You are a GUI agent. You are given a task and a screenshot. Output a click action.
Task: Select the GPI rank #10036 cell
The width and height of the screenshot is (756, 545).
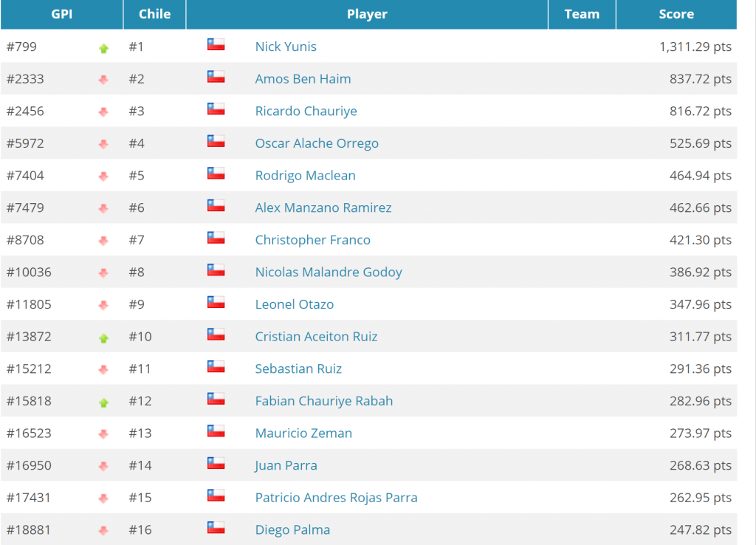tap(29, 272)
